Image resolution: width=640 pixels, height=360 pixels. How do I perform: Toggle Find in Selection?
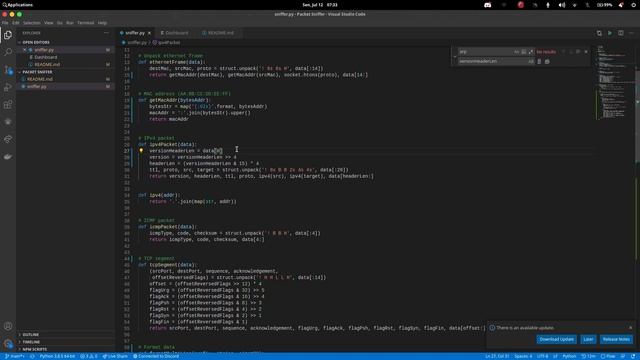pyautogui.click(x=578, y=52)
